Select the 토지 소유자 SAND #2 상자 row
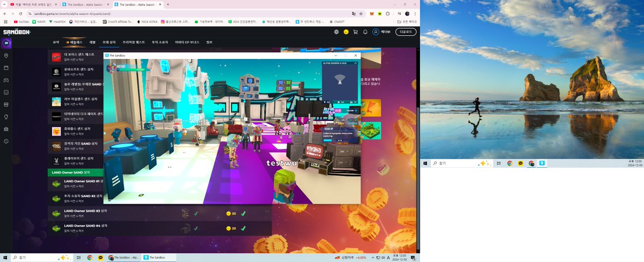Viewport: 644px width, 262px height. pos(76,198)
